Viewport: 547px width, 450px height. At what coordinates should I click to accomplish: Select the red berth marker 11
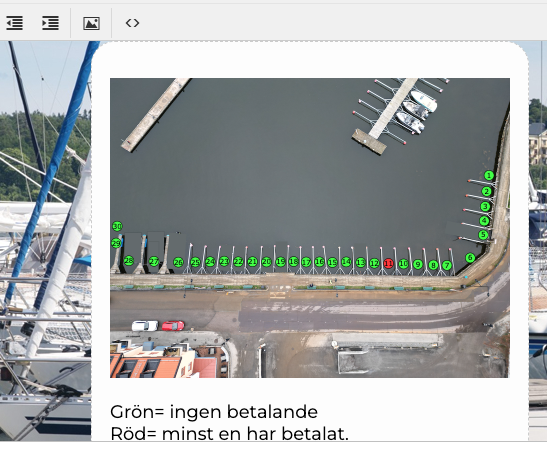tap(388, 263)
